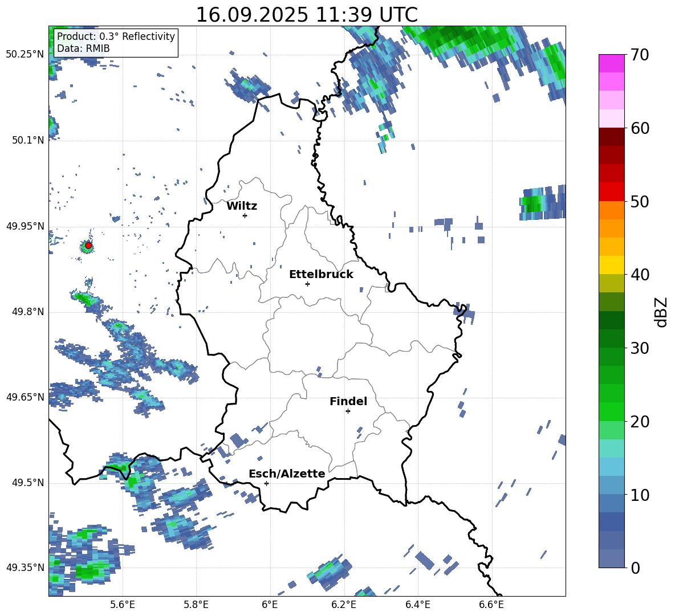Click the colorbar tick value 10
Image resolution: width=675 pixels, height=616 pixels.
click(640, 495)
